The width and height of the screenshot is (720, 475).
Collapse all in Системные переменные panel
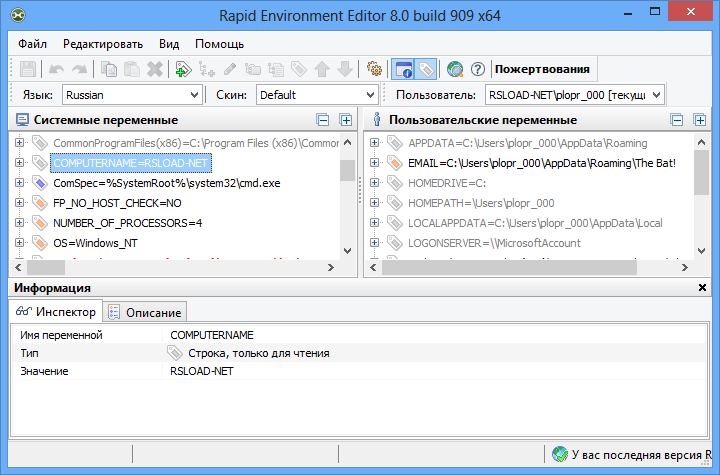pos(323,120)
